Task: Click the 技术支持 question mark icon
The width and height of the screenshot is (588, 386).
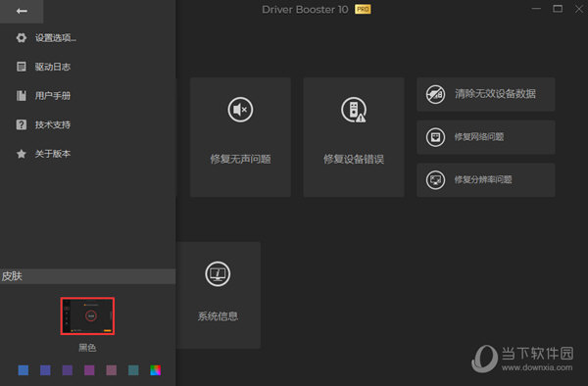Action: tap(22, 124)
